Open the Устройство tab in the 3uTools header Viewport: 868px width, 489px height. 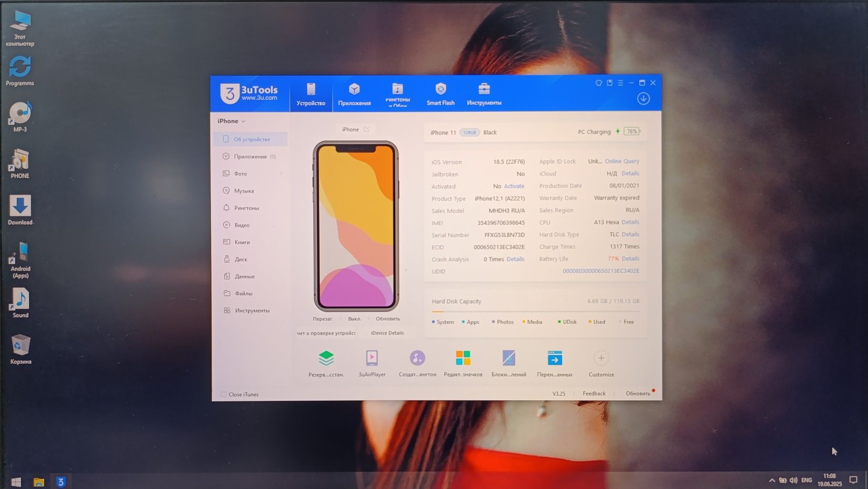311,95
